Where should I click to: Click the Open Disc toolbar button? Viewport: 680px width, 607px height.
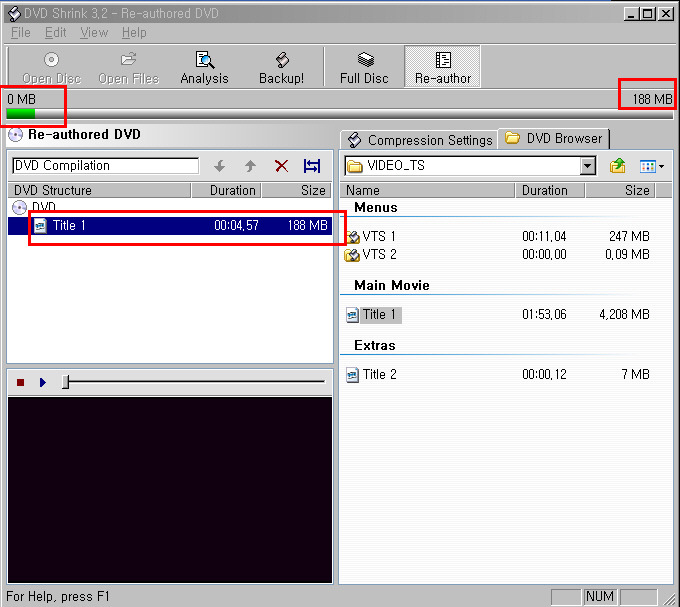51,68
